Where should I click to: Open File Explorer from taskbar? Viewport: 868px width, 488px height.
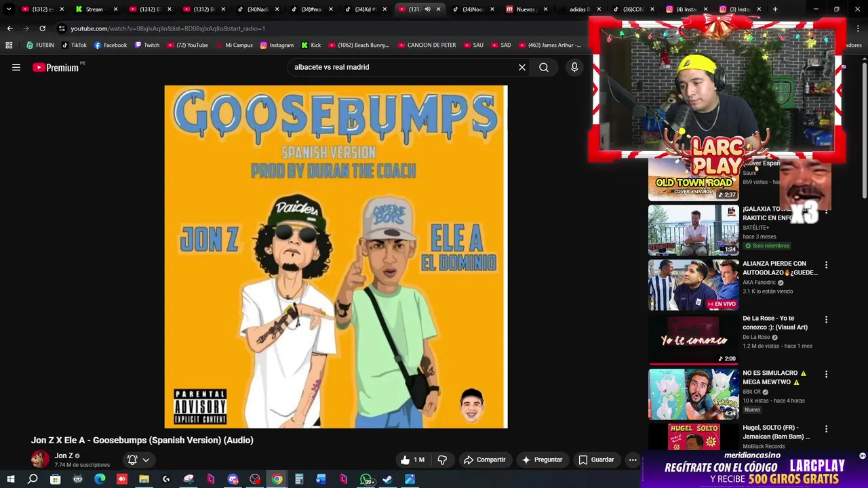(144, 479)
